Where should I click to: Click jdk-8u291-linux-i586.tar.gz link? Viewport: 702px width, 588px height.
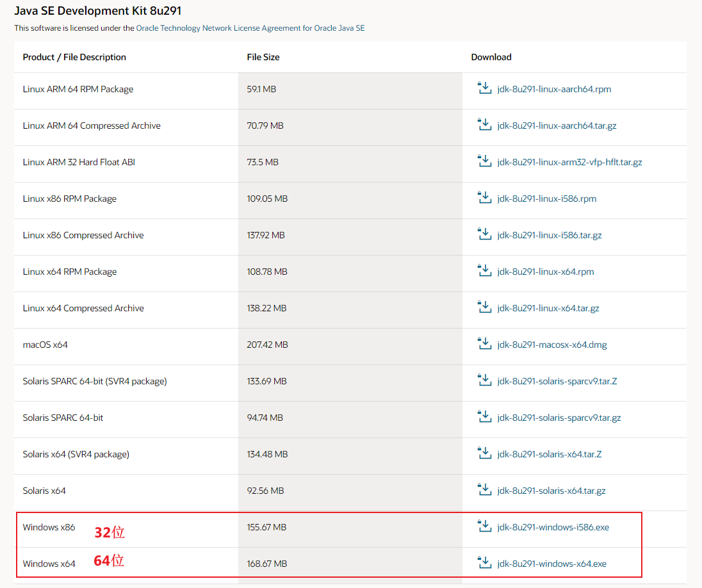(550, 235)
